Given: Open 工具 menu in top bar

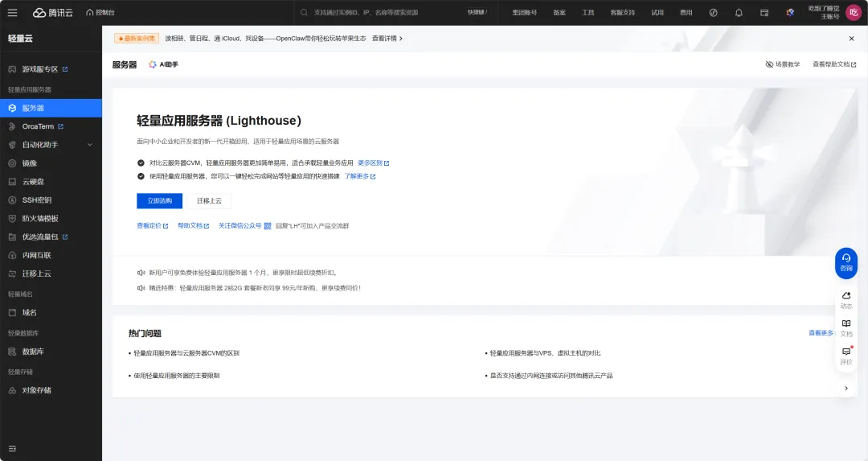Looking at the screenshot, I should coord(588,12).
